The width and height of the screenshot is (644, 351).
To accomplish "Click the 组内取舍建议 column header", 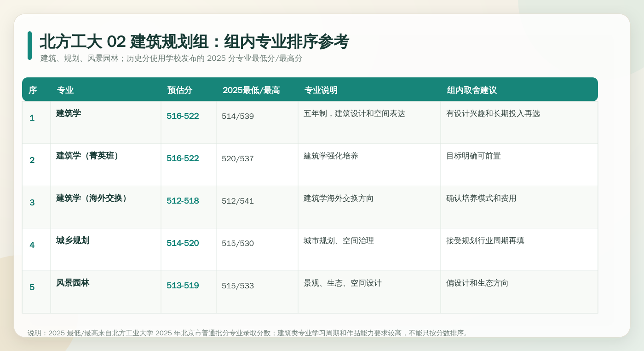I will [472, 90].
